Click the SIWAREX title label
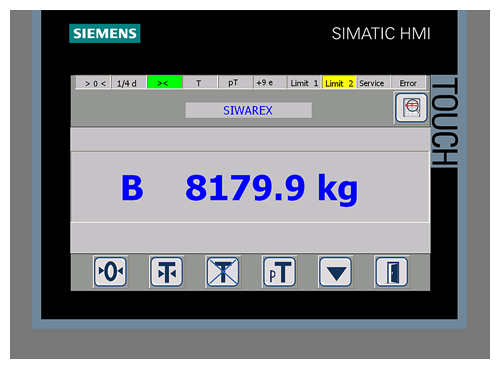The height and width of the screenshot is (369, 500). 248,110
